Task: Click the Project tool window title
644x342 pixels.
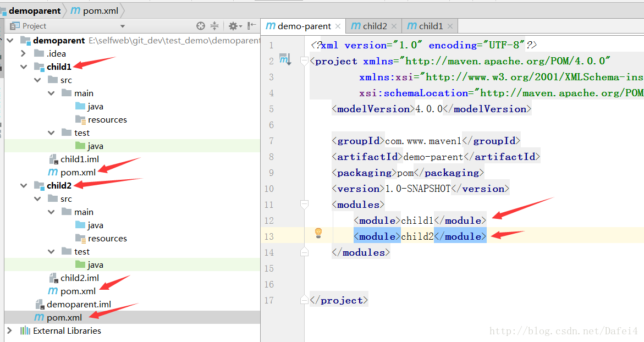Action: tap(34, 26)
